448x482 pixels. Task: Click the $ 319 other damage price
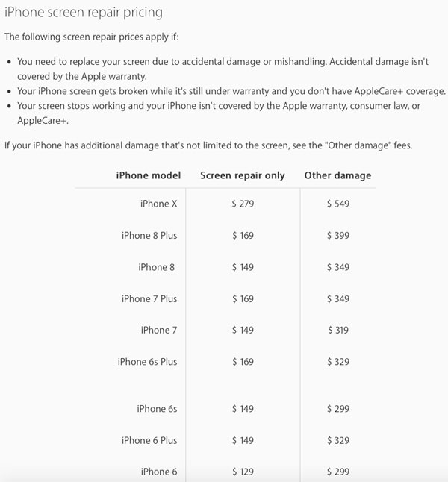tap(337, 331)
